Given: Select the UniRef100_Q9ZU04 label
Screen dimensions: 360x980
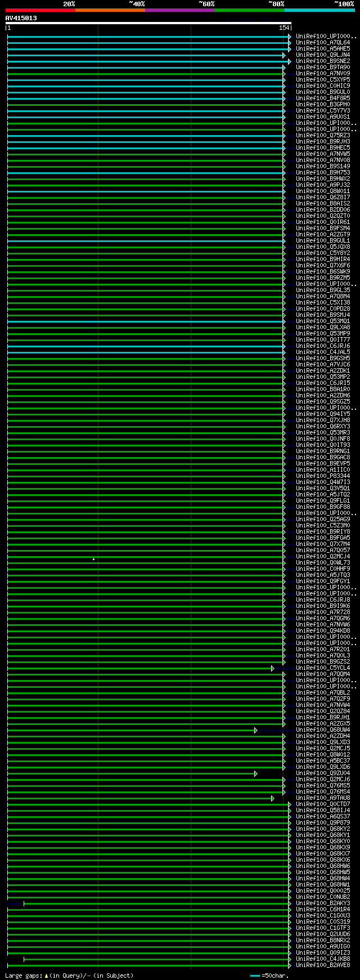Looking at the screenshot, I should 323,773.
